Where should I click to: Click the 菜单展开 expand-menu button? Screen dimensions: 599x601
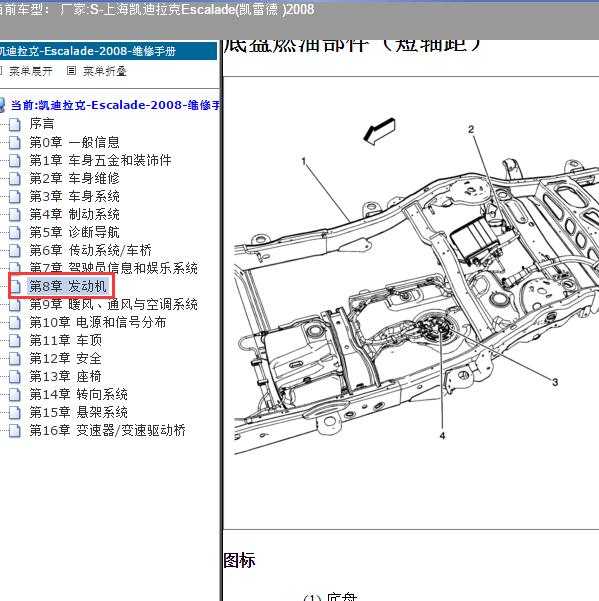[x=31, y=71]
